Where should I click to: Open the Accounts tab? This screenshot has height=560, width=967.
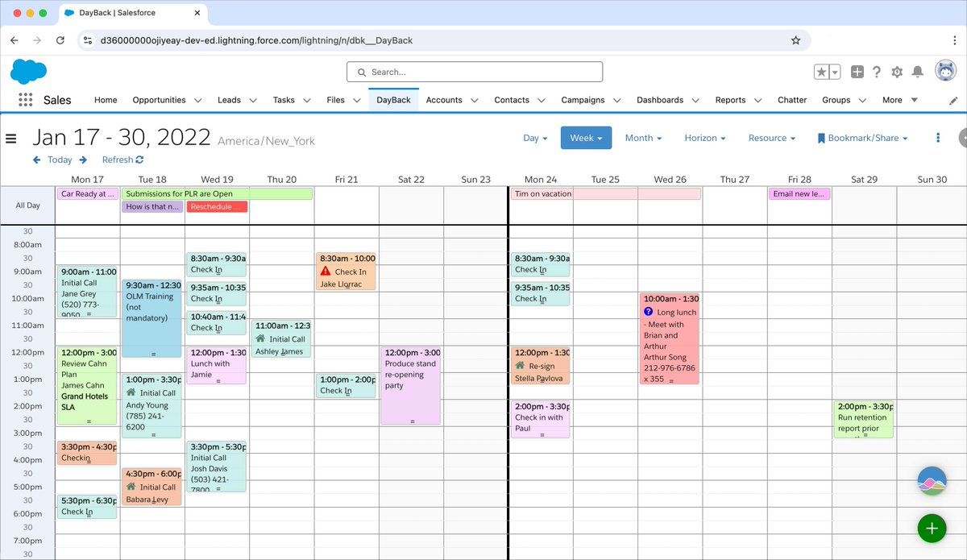(x=444, y=100)
